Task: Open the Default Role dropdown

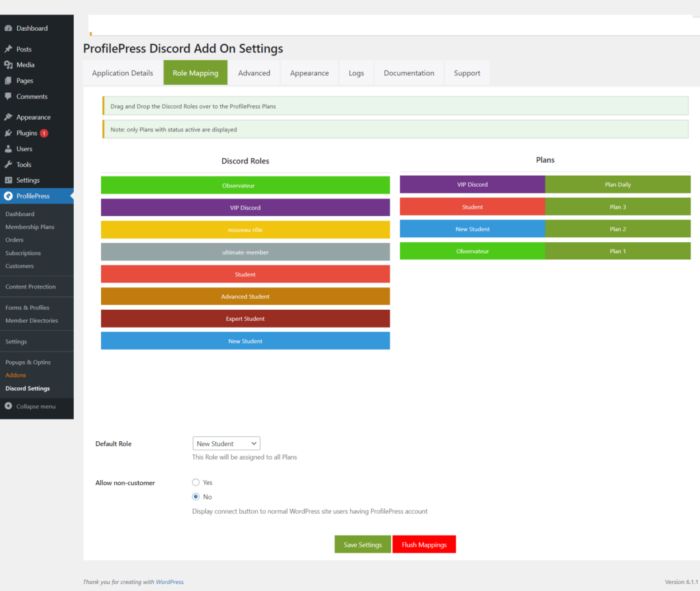Action: [x=226, y=443]
